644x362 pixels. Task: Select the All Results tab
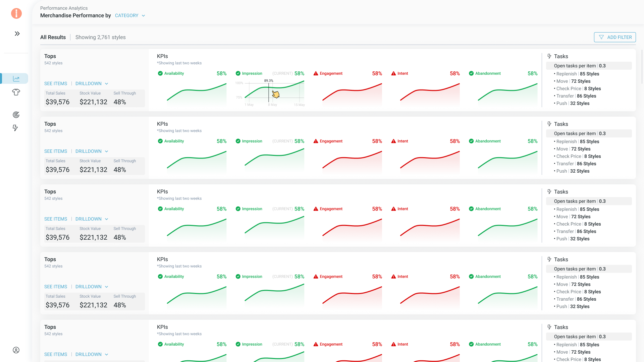coord(53,37)
